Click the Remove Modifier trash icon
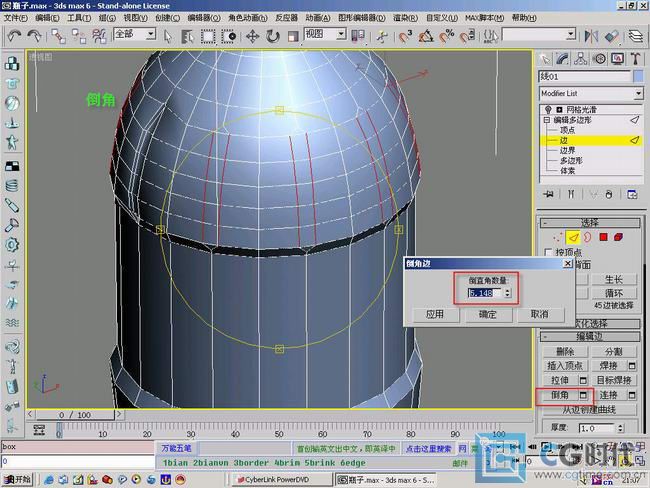The height and width of the screenshot is (488, 650). [x=609, y=194]
